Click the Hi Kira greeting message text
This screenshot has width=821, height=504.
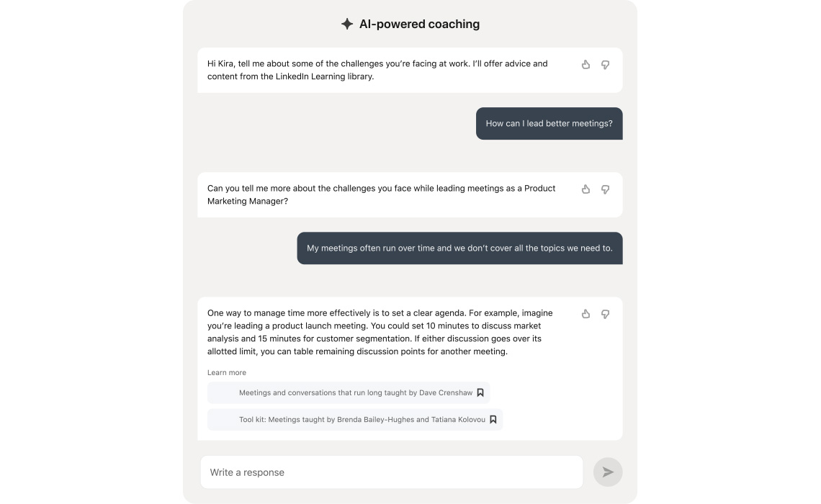pyautogui.click(x=377, y=70)
